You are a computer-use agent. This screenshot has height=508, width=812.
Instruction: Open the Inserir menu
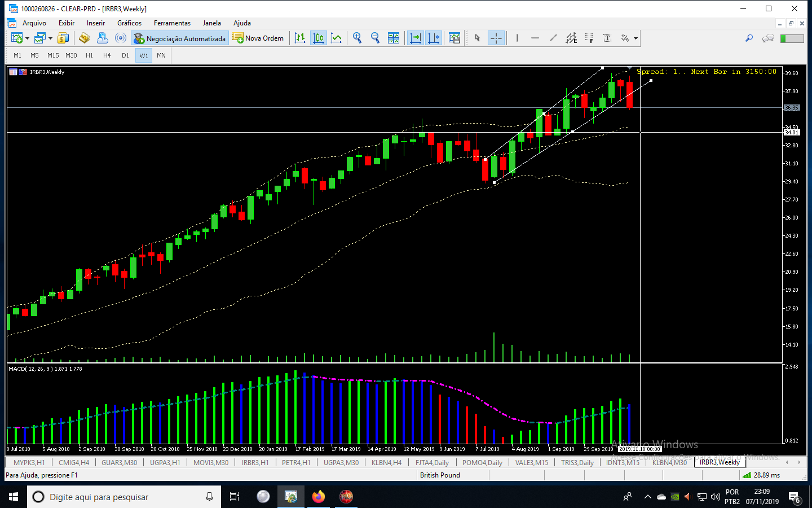point(95,23)
